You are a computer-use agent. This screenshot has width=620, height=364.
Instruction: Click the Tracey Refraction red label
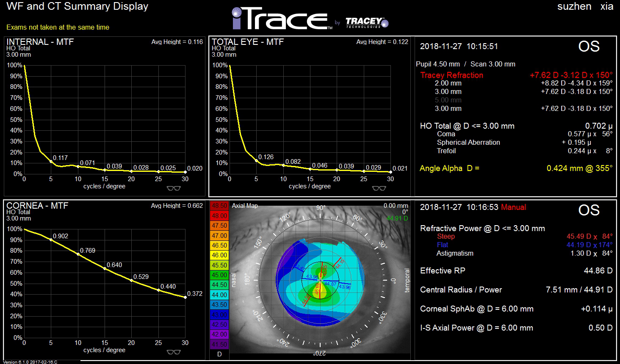point(451,75)
